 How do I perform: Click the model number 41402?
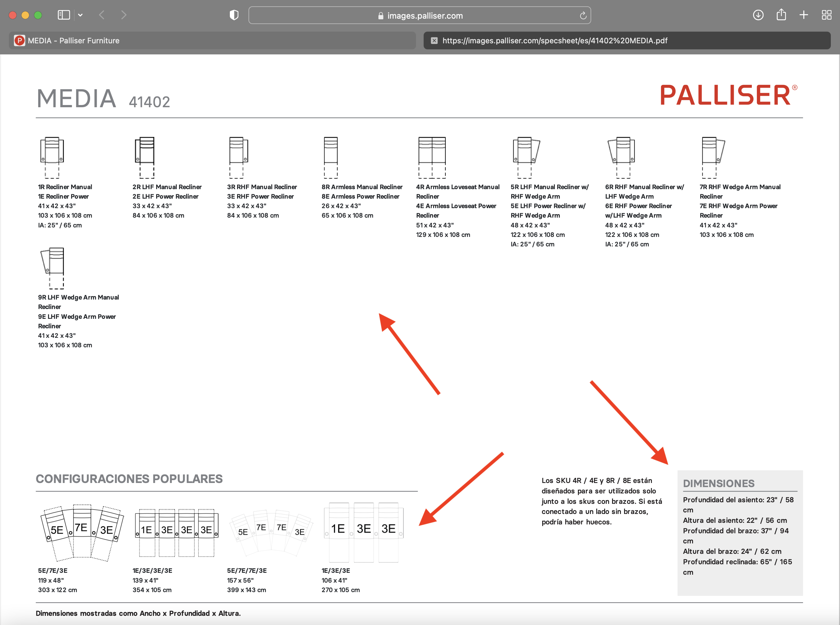[x=149, y=102]
